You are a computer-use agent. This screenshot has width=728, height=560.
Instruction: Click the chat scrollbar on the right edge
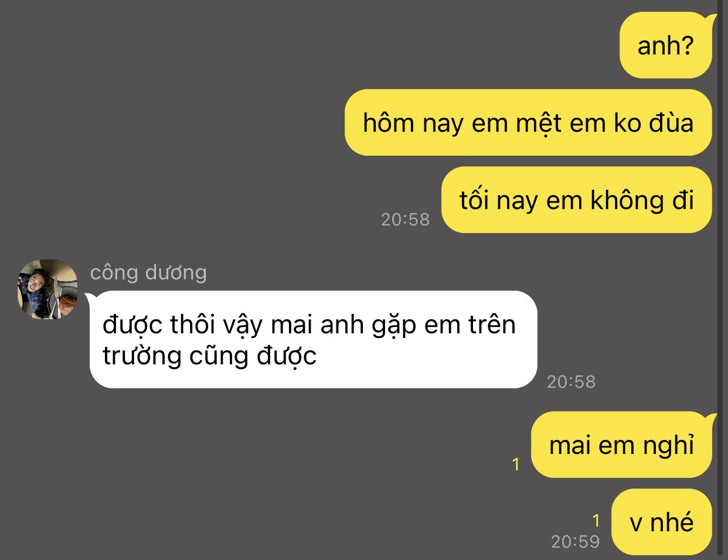pos(720,280)
